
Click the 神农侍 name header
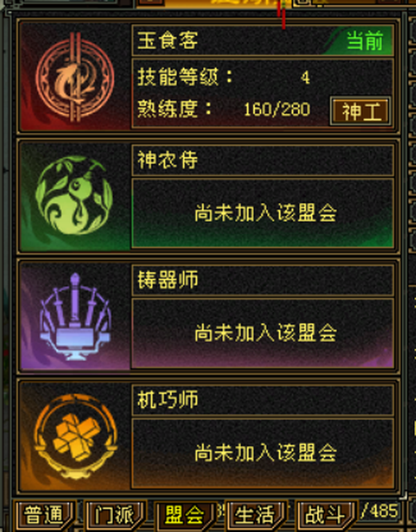click(x=263, y=160)
